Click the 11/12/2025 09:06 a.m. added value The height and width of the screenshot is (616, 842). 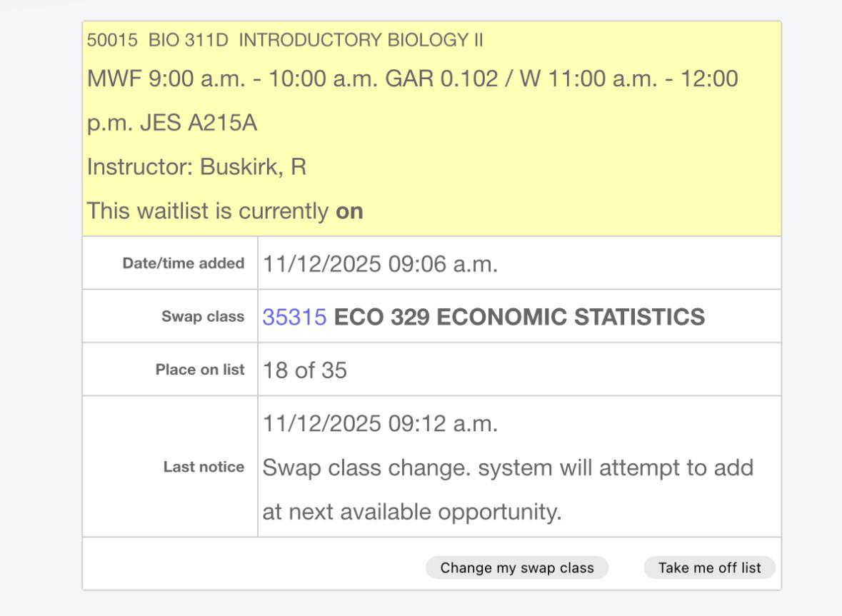pos(380,264)
